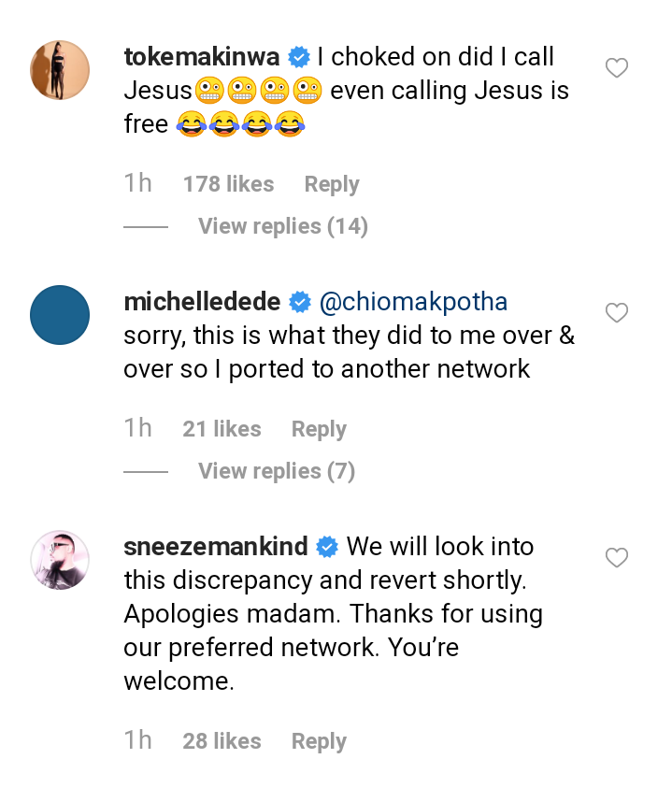
Task: Open tokemakinwa's profile picture
Action: [x=60, y=71]
